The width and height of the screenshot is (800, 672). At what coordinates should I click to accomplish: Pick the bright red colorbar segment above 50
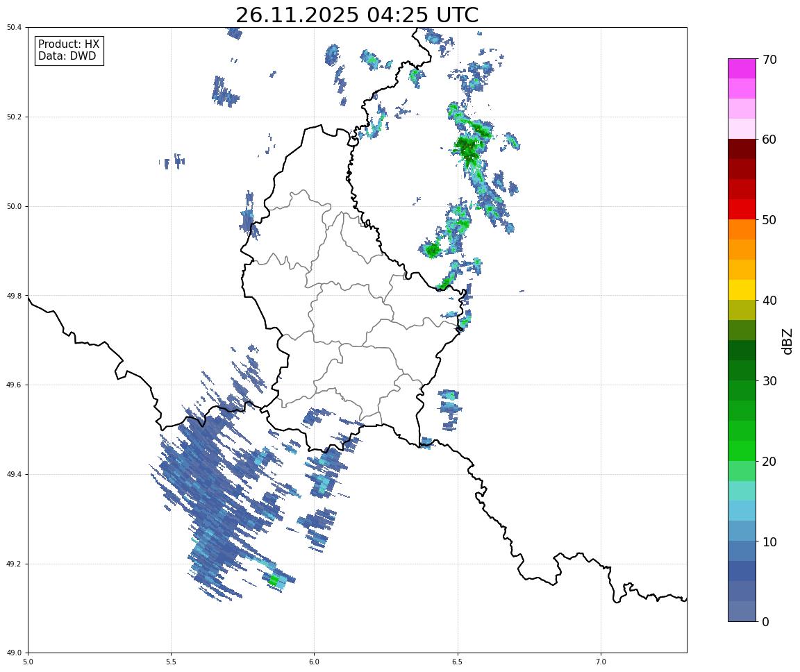coord(742,209)
